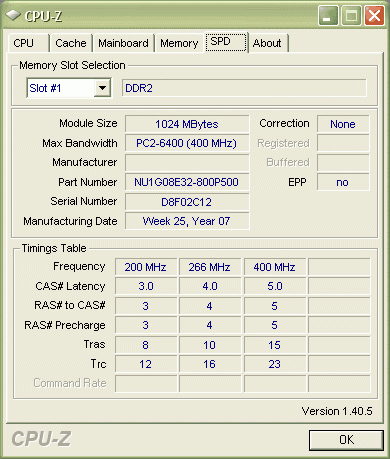Screen dimensions: 390x459
Task: Click Tras value 8
Action: point(146,345)
